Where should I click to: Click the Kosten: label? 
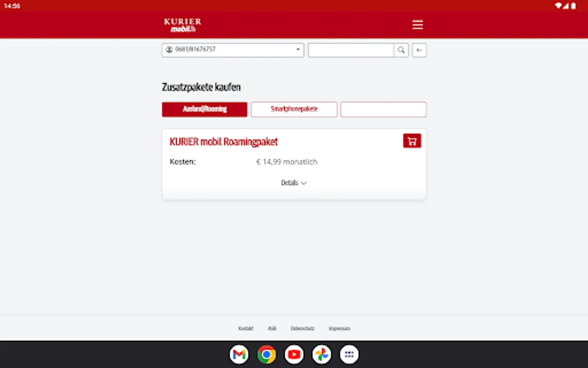tap(183, 162)
